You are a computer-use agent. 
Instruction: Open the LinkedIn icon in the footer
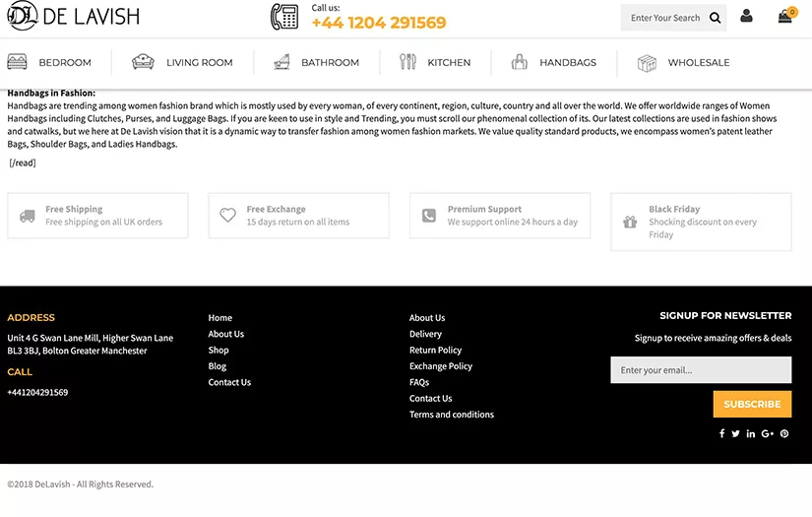point(750,433)
